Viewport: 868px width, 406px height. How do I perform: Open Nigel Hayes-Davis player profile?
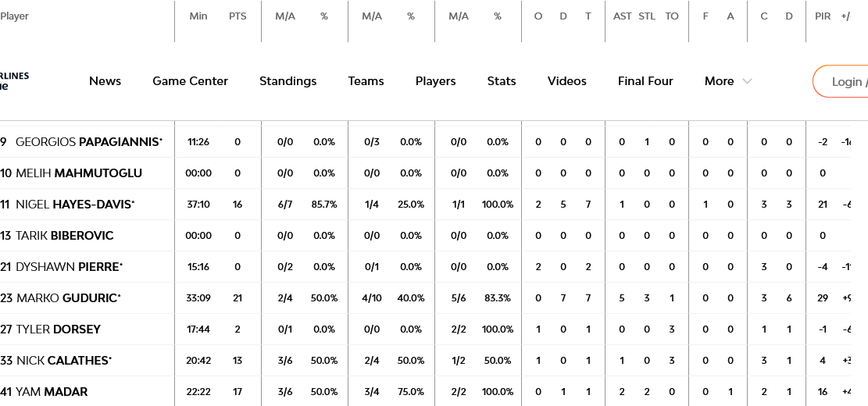tap(75, 205)
